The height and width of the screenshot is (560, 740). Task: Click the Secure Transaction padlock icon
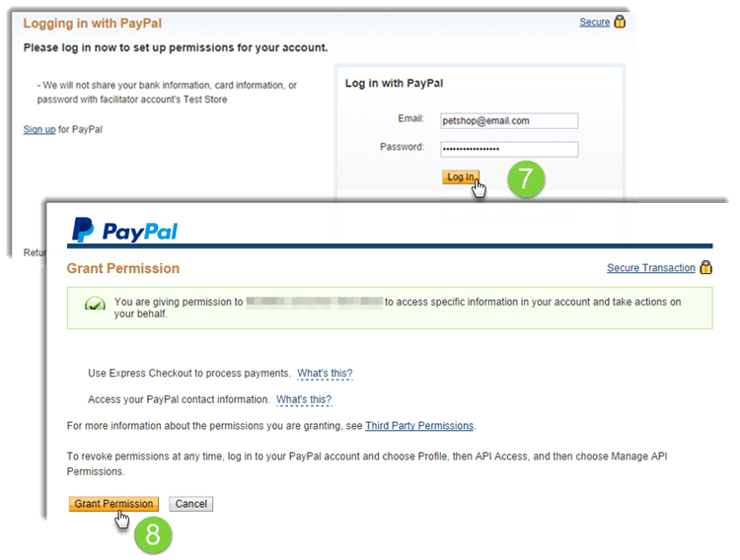coord(706,267)
